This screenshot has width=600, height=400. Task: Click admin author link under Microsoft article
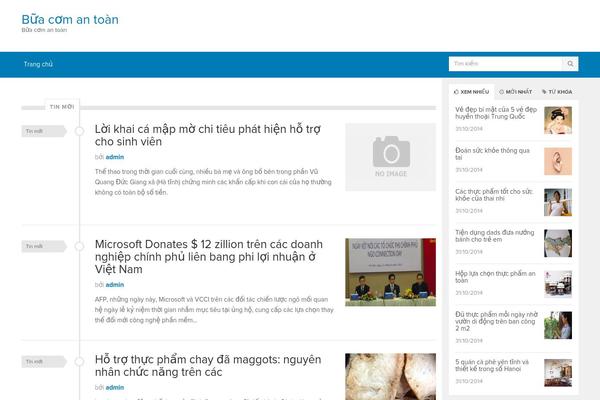click(115, 285)
